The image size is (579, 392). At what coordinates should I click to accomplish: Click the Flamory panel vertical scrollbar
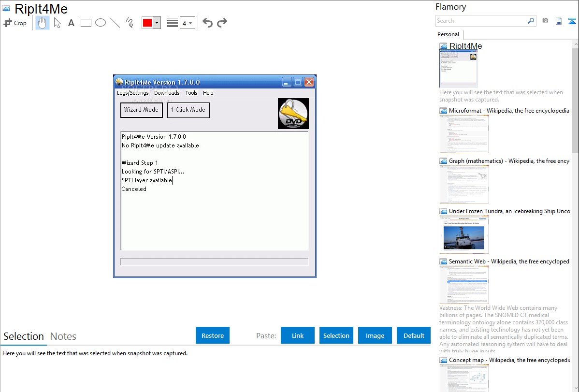click(x=575, y=100)
